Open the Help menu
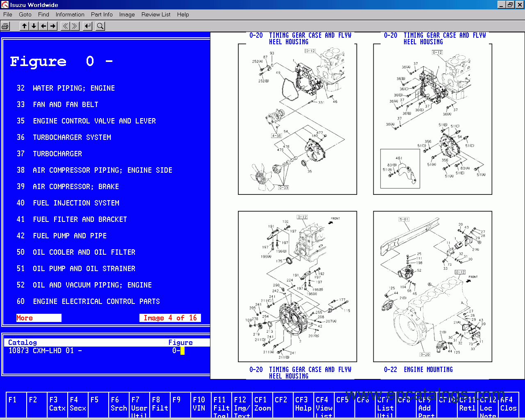 tap(183, 14)
